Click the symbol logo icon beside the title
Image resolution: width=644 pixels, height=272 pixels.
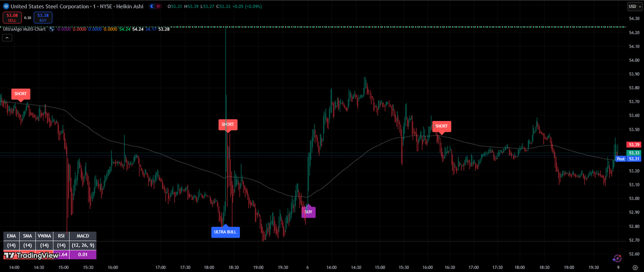(x=6, y=6)
